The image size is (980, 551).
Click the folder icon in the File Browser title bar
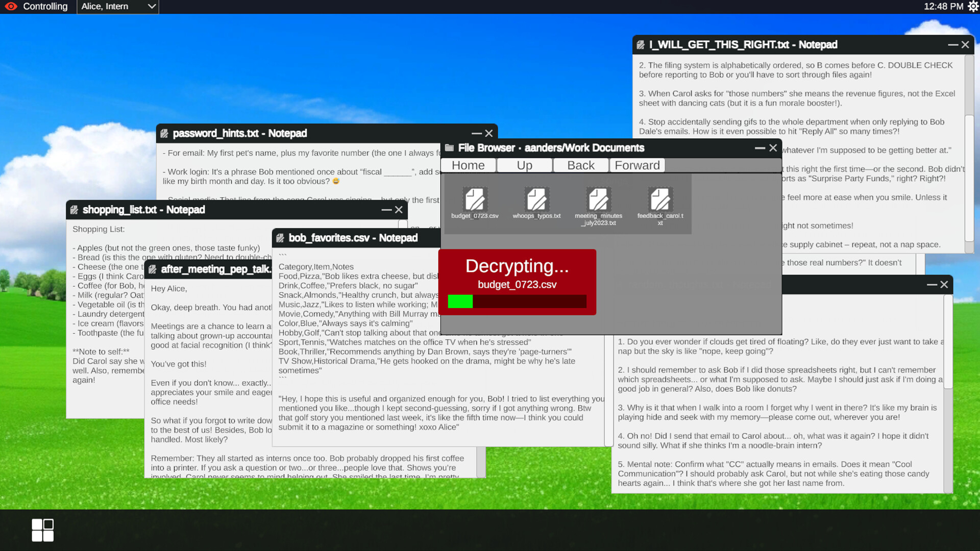(448, 147)
